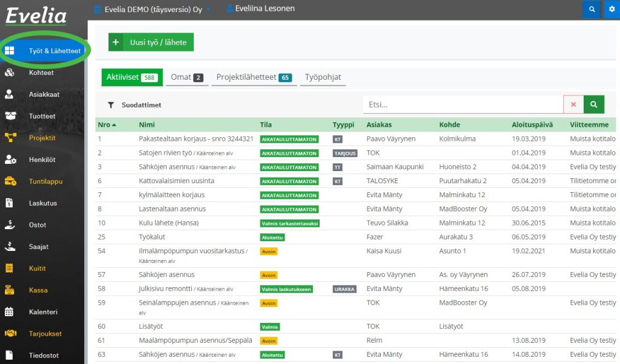Viewport: 620px width, 364px height.
Task: Click the Projektit hierarchy icon
Action: [x=10, y=138]
